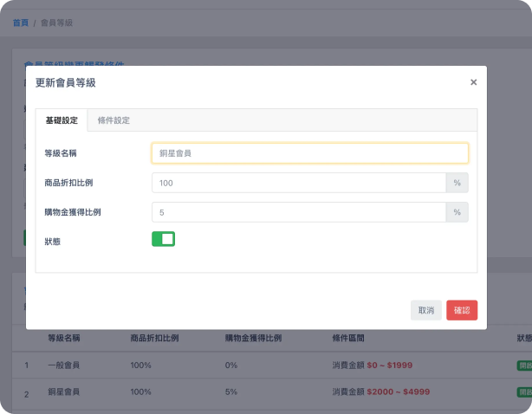Open the 條件設定 tab
Screen dimensions: 532x414
[x=114, y=120]
